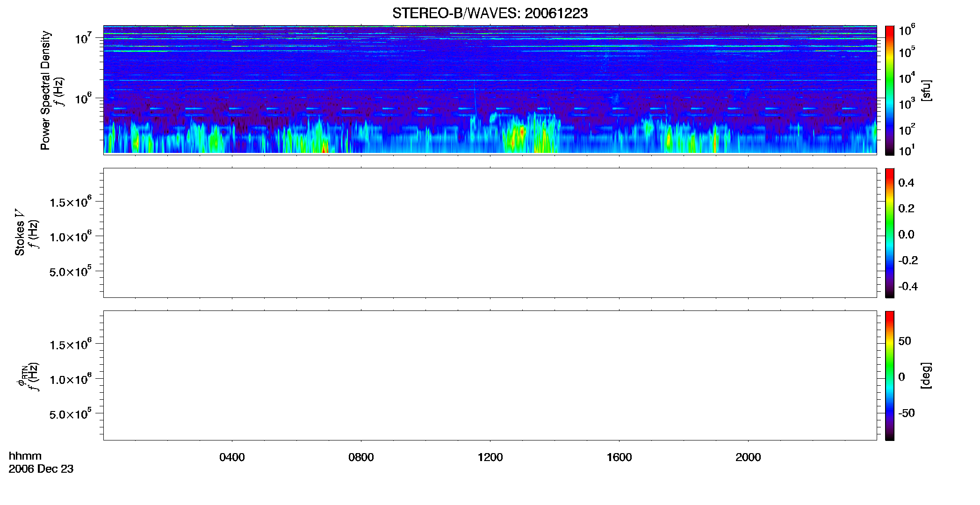The height and width of the screenshot is (505, 980).
Task: Click the Stokes V axis label
Action: click(20, 232)
